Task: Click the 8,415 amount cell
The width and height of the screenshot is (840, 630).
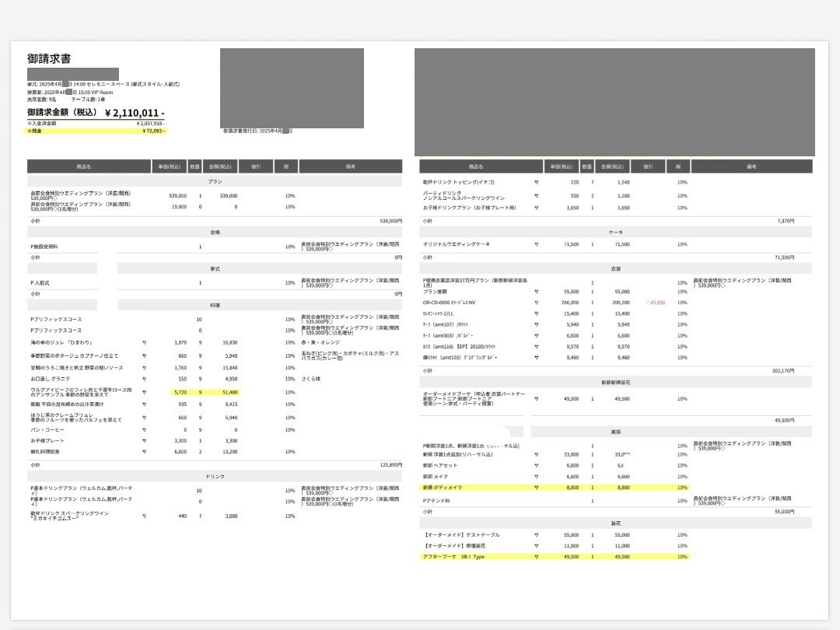Action: click(231, 404)
